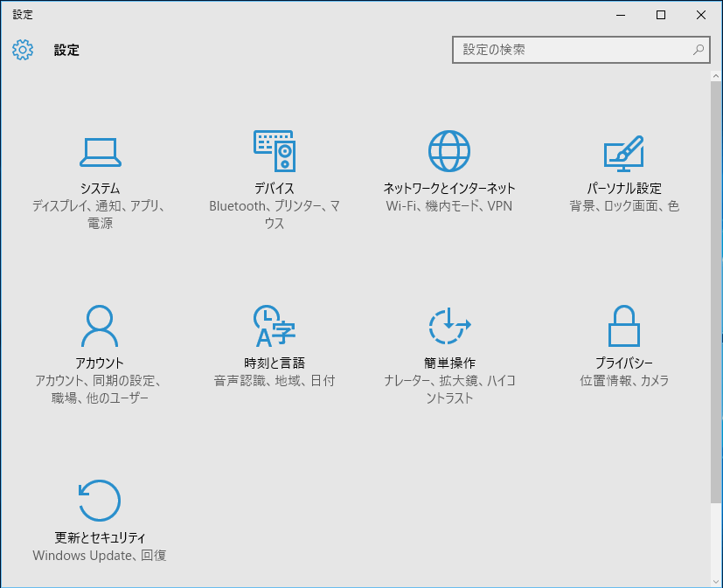Click the デバイス category title
This screenshot has height=588, width=723.
tap(275, 189)
